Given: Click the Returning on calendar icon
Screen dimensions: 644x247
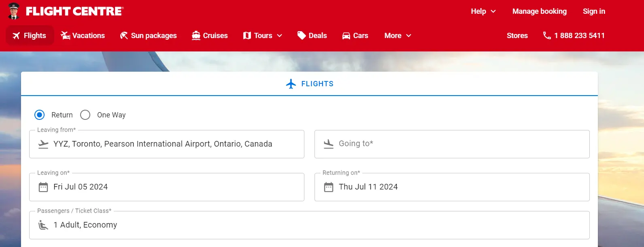Looking at the screenshot, I should tap(329, 187).
